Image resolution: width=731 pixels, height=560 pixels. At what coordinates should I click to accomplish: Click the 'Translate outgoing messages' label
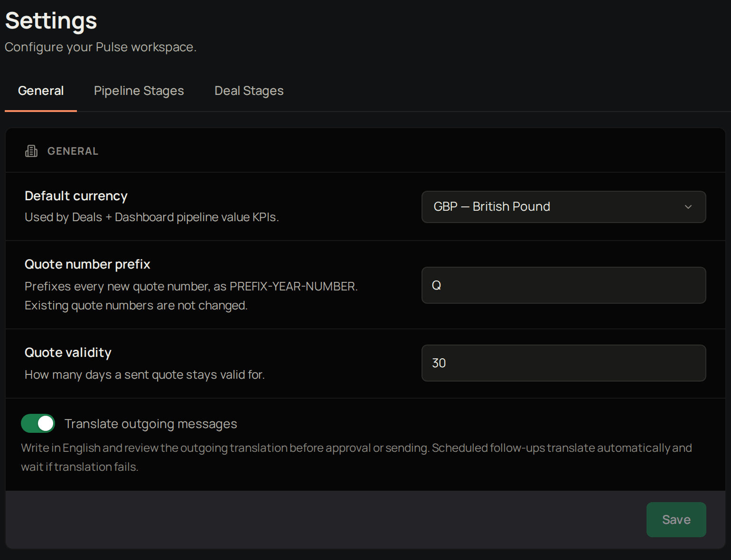point(151,424)
